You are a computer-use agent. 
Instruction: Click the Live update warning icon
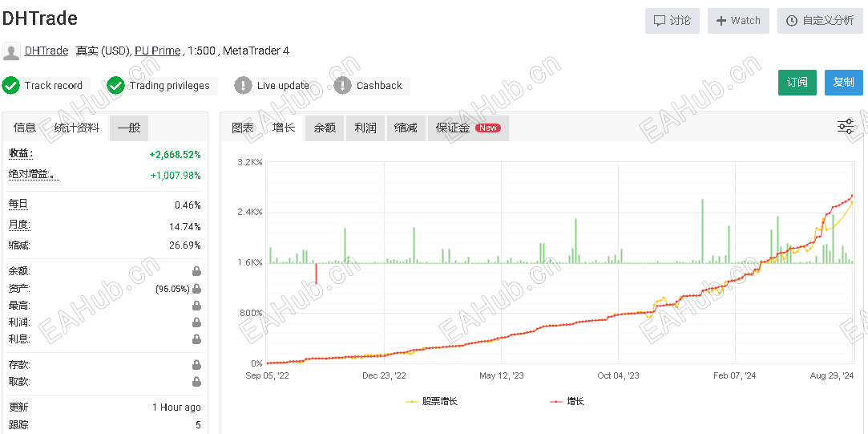[x=243, y=85]
